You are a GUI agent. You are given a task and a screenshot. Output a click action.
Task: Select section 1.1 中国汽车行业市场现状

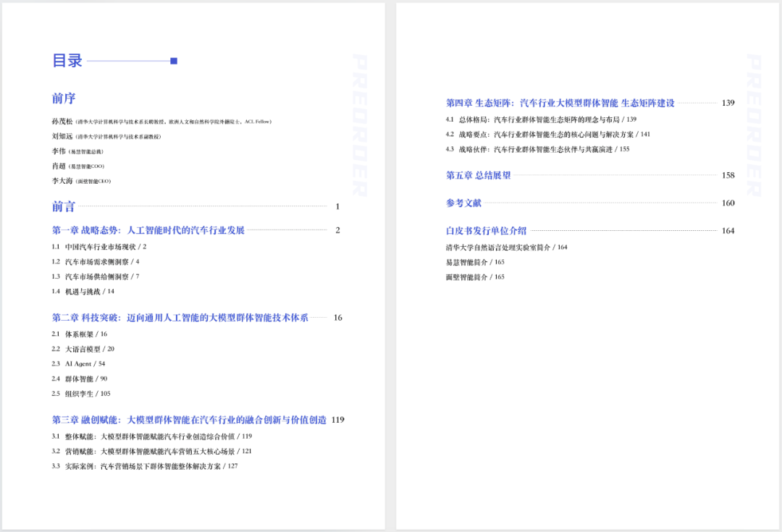pyautogui.click(x=98, y=248)
